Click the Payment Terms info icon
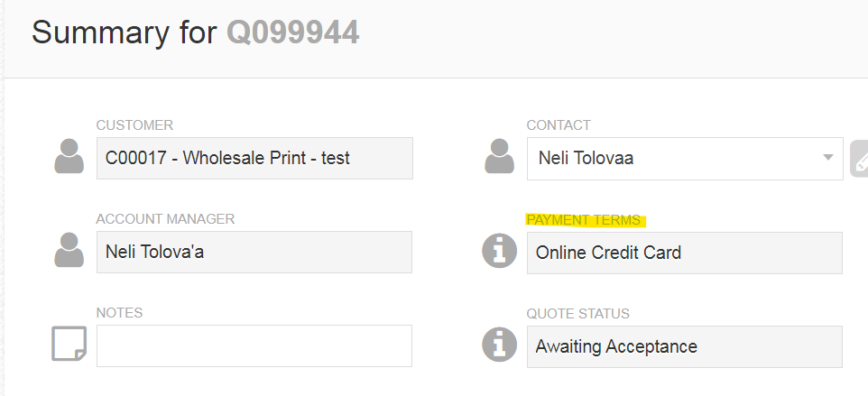This screenshot has width=868, height=396. (500, 251)
